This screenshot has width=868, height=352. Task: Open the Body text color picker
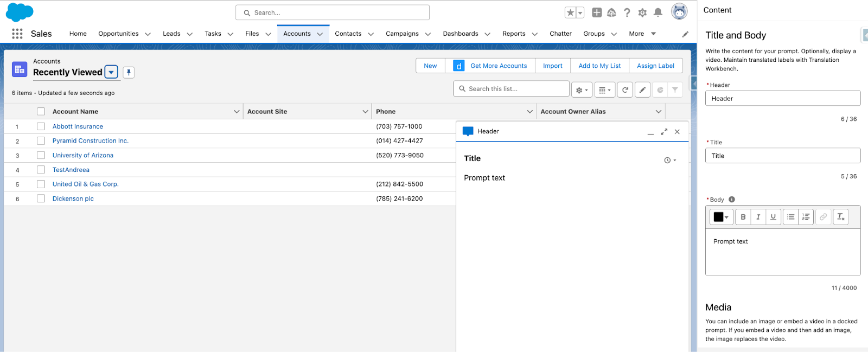(x=721, y=217)
